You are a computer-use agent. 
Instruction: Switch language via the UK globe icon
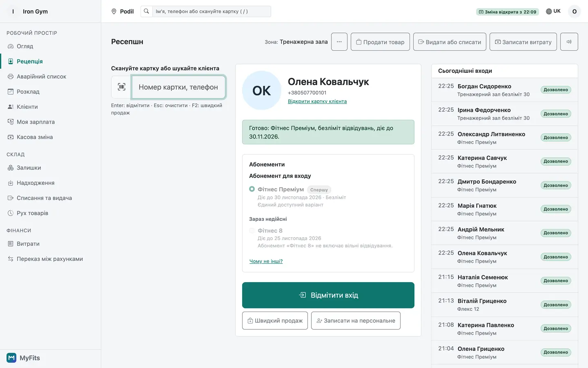click(x=553, y=11)
